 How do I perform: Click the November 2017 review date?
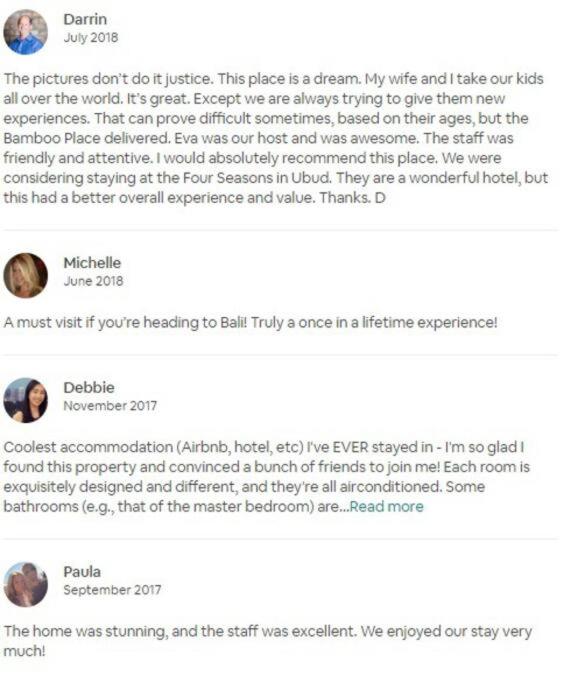click(x=110, y=406)
